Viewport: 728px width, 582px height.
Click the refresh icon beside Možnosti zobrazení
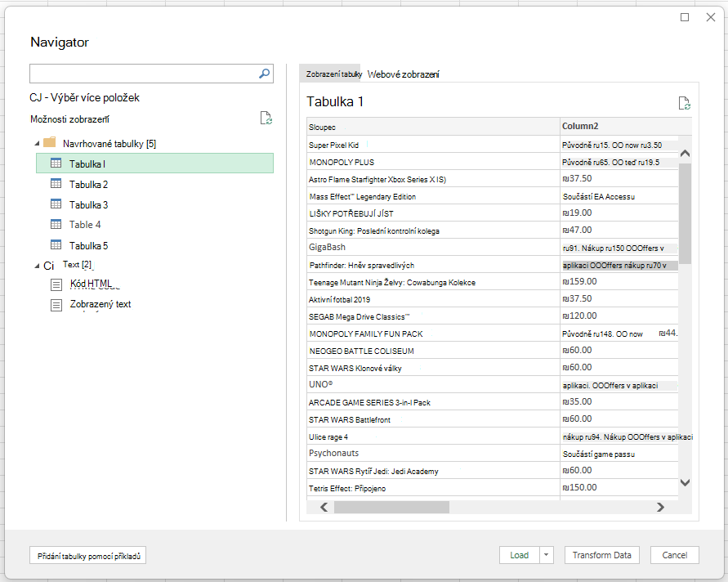coord(266,119)
